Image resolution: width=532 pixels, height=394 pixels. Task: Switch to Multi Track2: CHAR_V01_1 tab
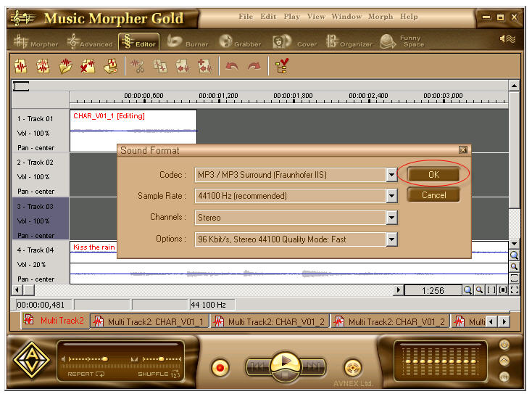[149, 321]
